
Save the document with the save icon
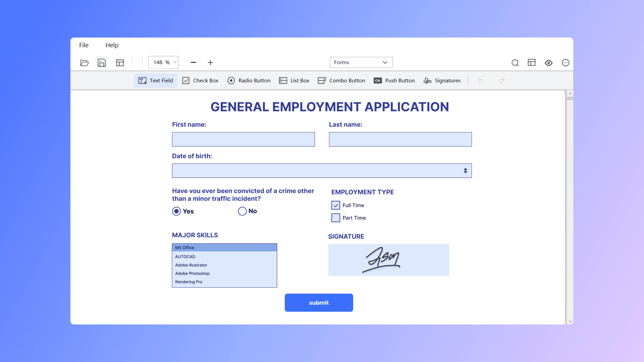pos(102,63)
